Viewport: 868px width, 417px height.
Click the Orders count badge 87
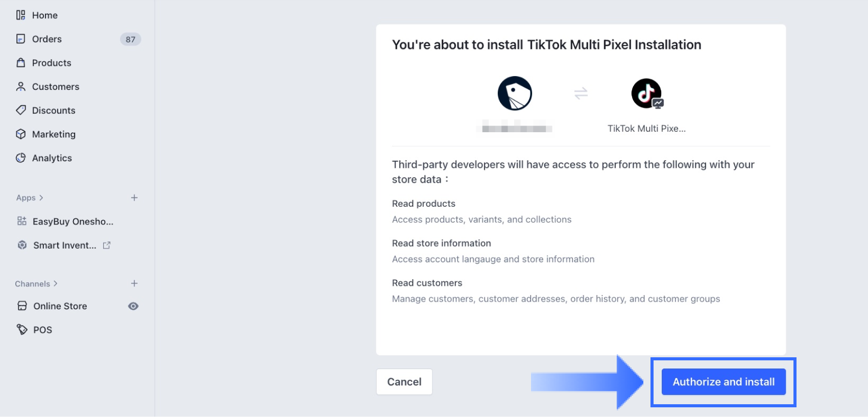130,39
